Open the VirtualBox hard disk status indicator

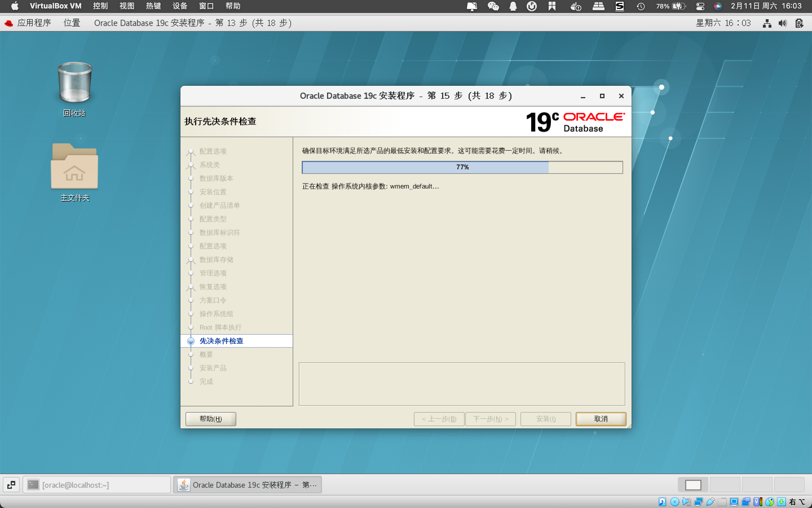[662, 502]
